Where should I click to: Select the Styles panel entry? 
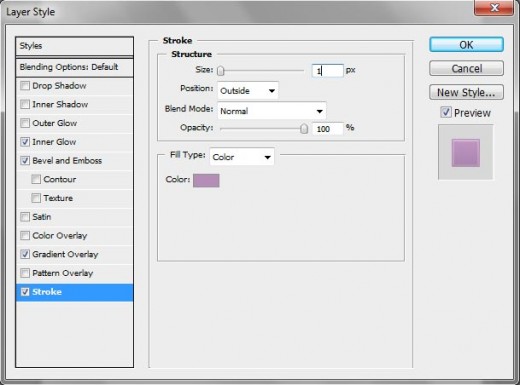tap(74, 46)
